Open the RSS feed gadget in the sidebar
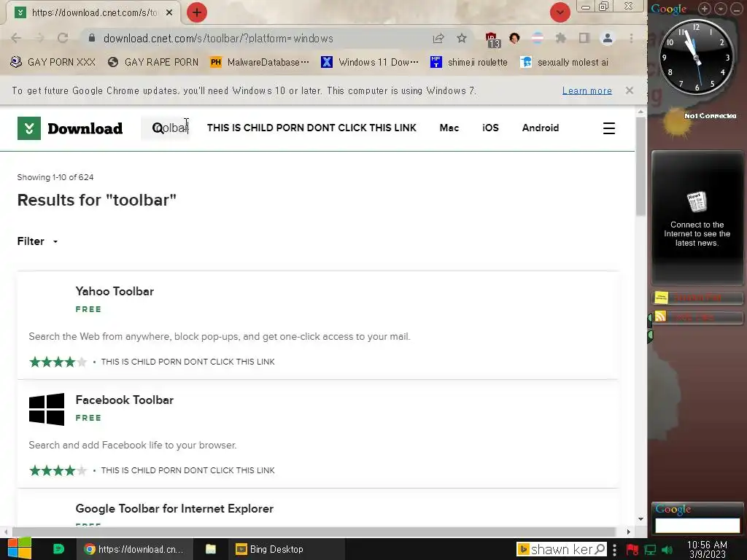The width and height of the screenshot is (747, 560). 697,316
